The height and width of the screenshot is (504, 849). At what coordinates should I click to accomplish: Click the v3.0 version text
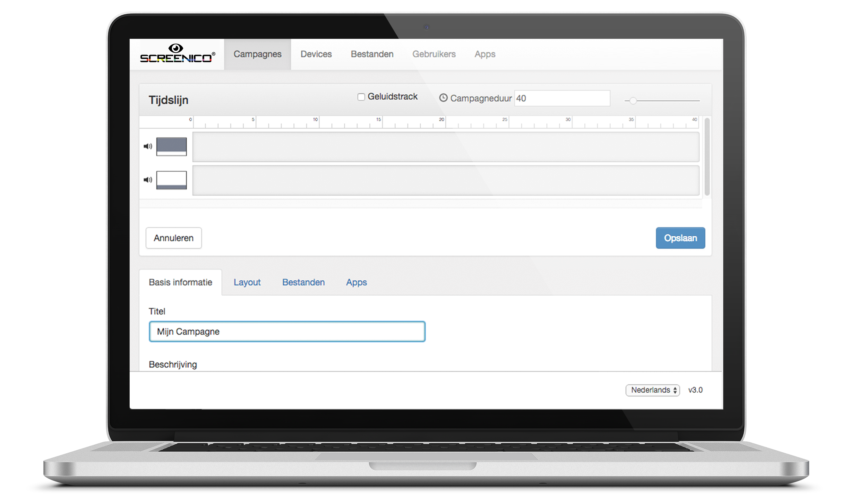696,390
